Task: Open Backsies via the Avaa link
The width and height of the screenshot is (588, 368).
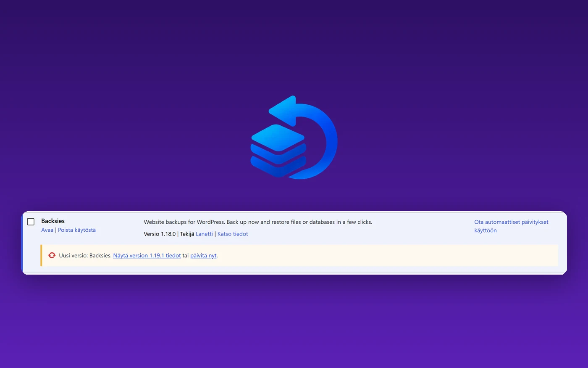Action: coord(47,230)
